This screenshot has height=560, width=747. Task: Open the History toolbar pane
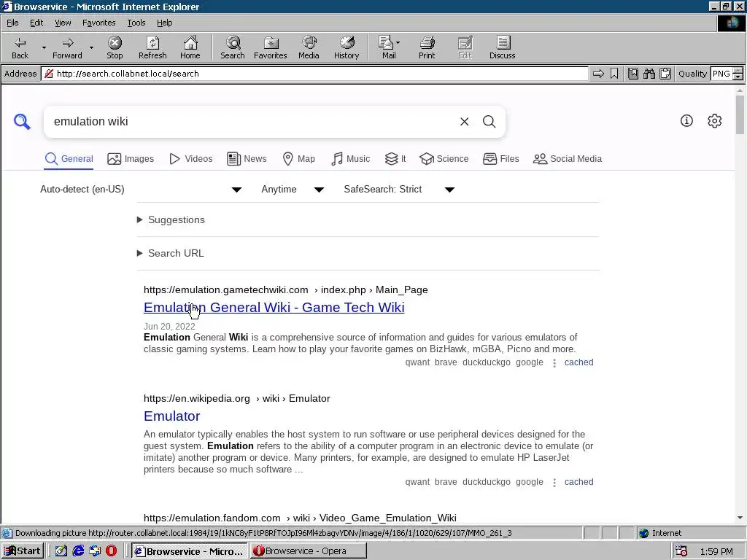[347, 48]
